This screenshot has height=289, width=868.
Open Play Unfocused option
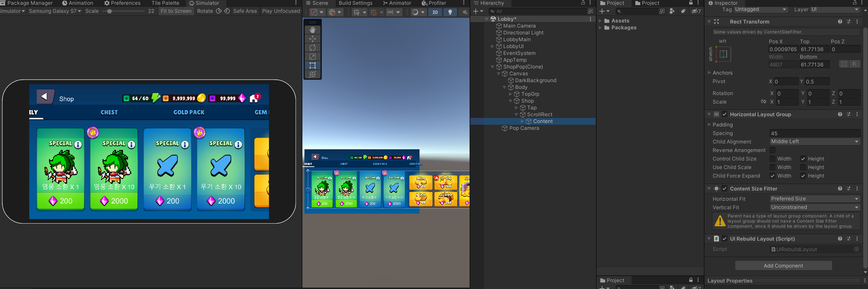[281, 11]
